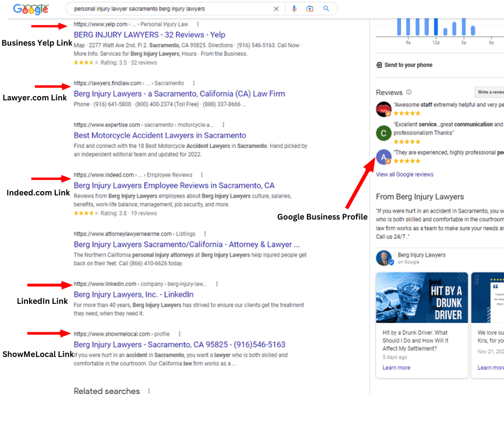Image resolution: width=504 pixels, height=423 pixels.
Task: Click the Related searches heading
Action: (107, 391)
